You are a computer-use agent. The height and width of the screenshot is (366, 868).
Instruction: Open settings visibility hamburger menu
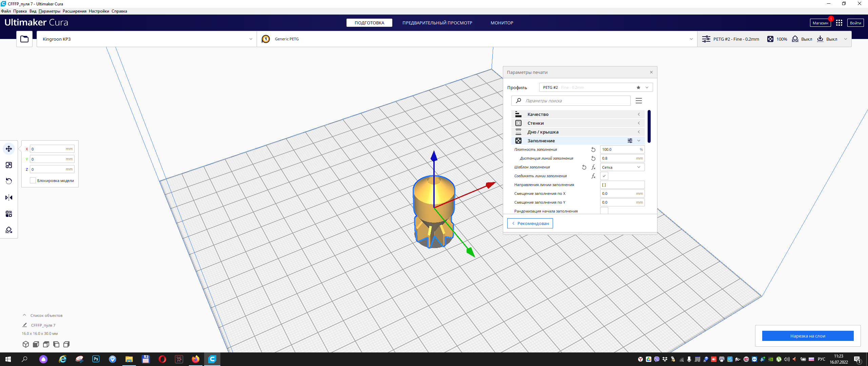639,101
